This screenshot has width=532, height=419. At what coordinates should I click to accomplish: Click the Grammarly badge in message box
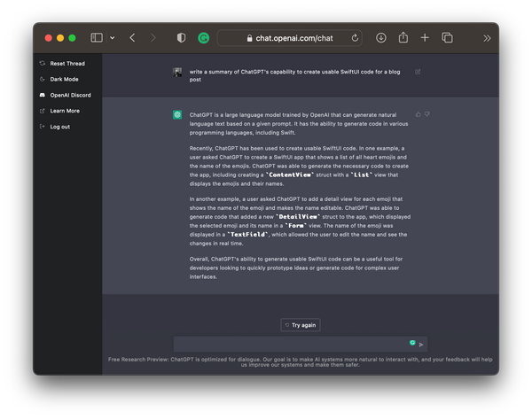[x=412, y=343]
